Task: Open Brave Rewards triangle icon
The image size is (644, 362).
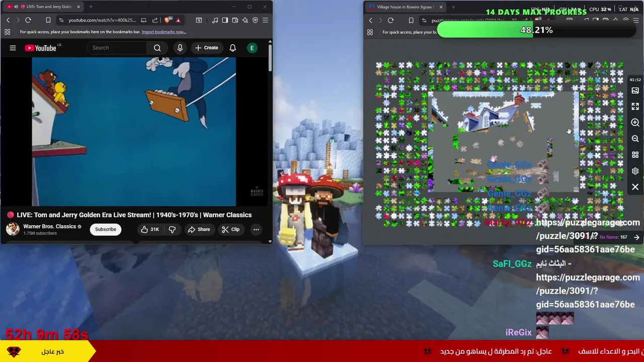Action: coord(178,20)
